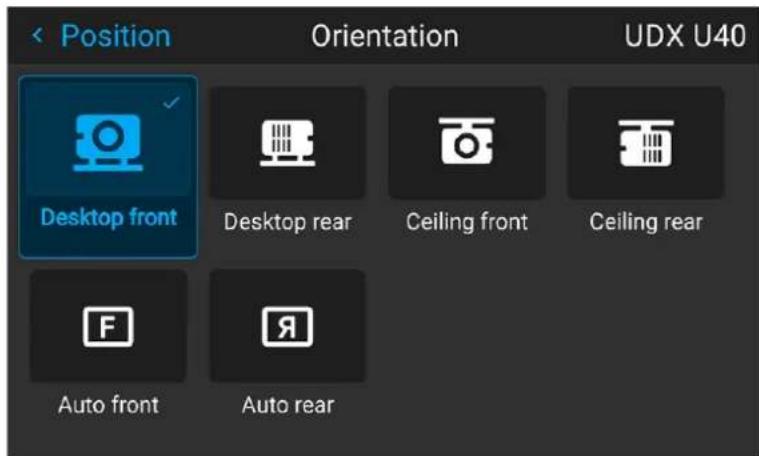Viewport: 759px width, 456px height.
Task: Click the Desktop rear label text
Action: pos(288,222)
